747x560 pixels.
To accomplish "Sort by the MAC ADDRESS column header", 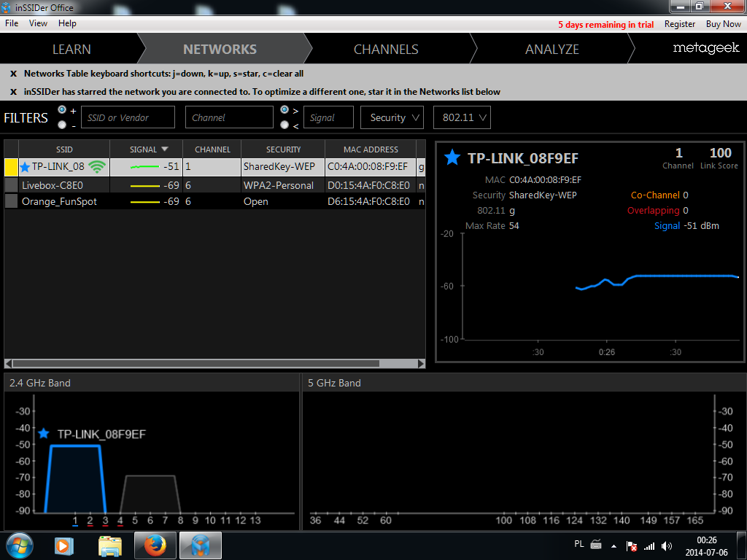I will [371, 149].
